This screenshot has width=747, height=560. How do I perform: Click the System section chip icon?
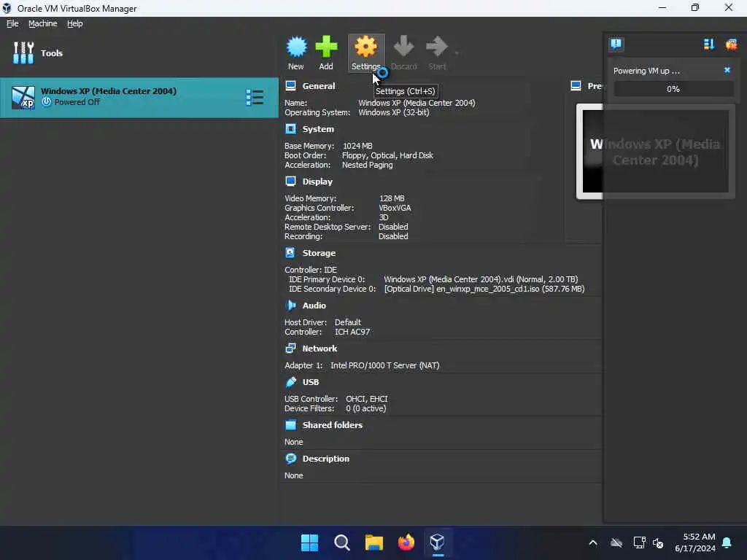click(x=290, y=128)
